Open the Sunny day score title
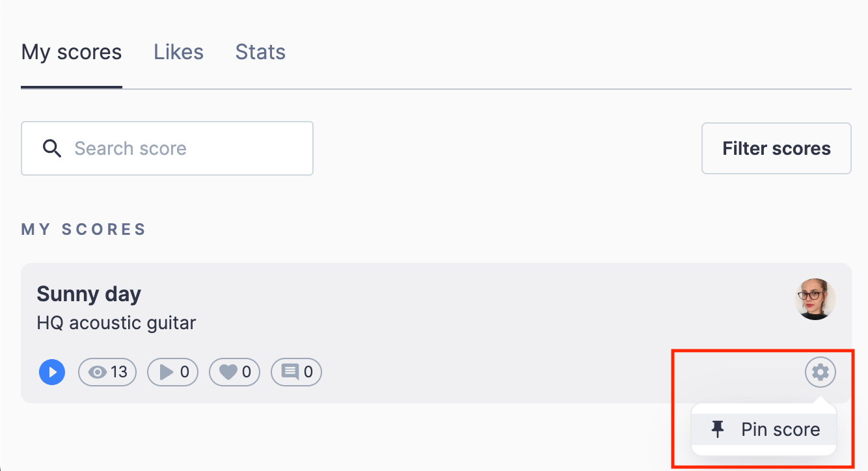This screenshot has height=471, width=868. [x=88, y=294]
